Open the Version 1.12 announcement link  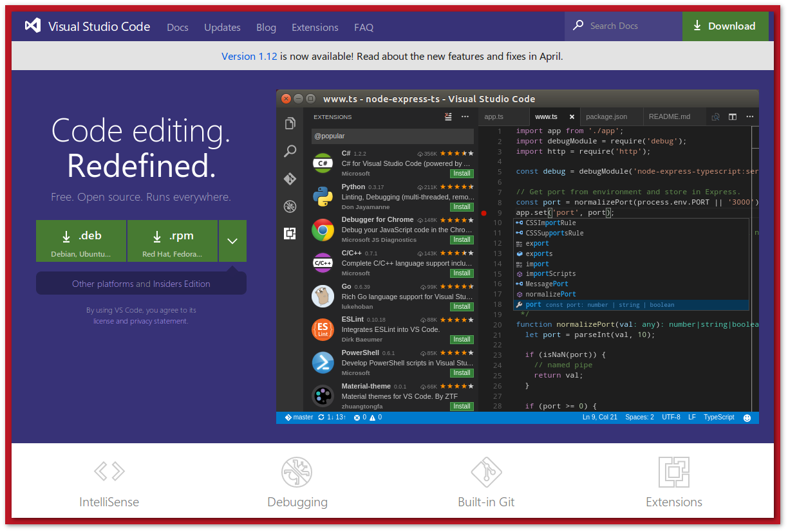coord(249,56)
